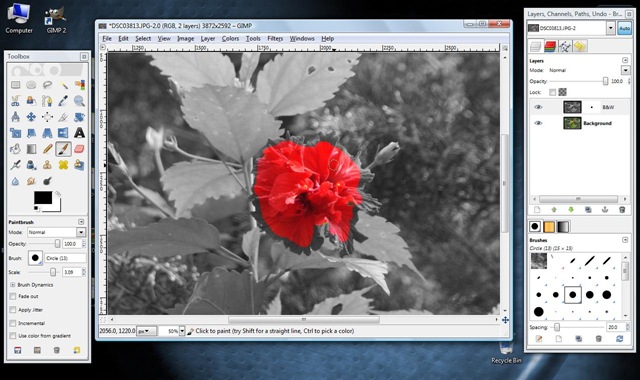
Task: Click the black foreground color swatch
Action: pyautogui.click(x=43, y=198)
